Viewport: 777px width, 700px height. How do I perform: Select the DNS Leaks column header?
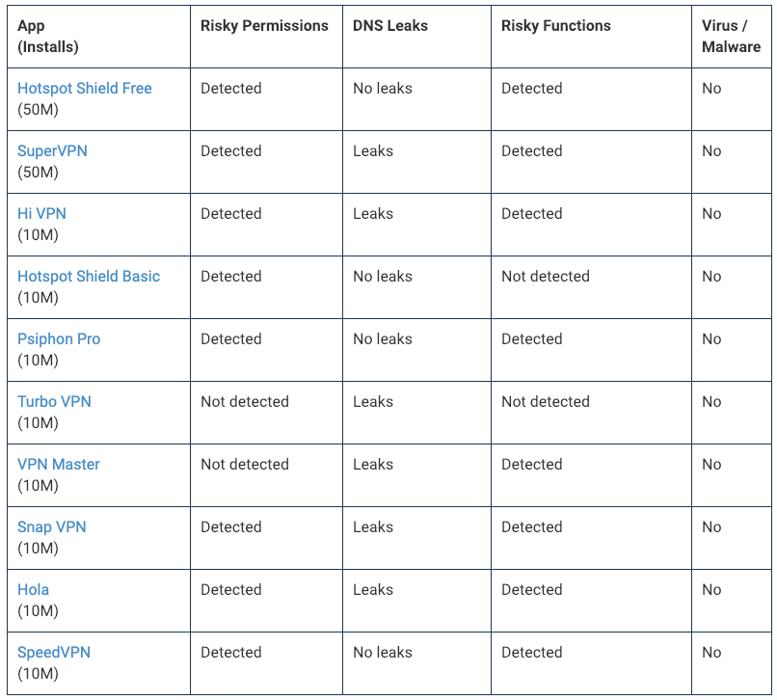click(389, 26)
